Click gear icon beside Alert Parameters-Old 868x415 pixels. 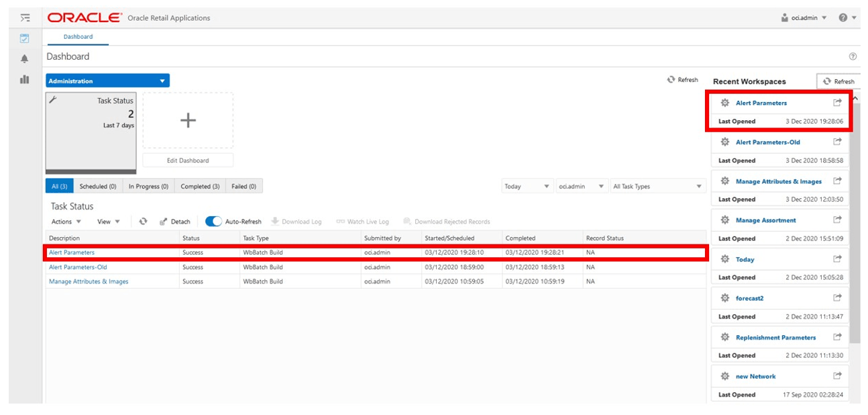724,142
